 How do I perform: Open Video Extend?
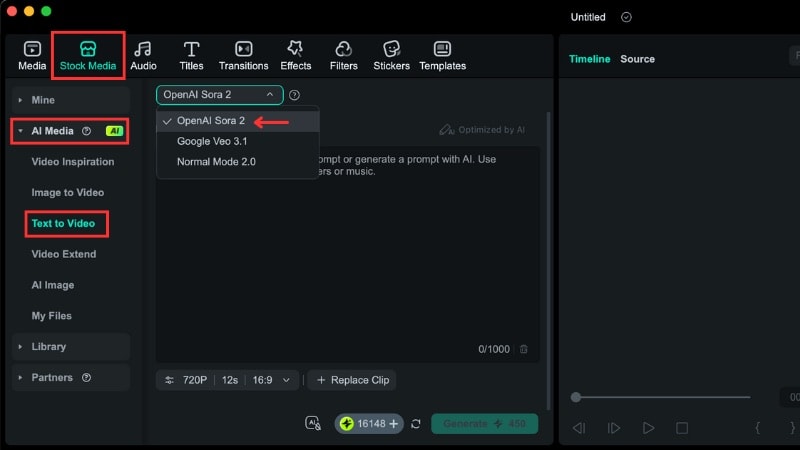tap(64, 254)
